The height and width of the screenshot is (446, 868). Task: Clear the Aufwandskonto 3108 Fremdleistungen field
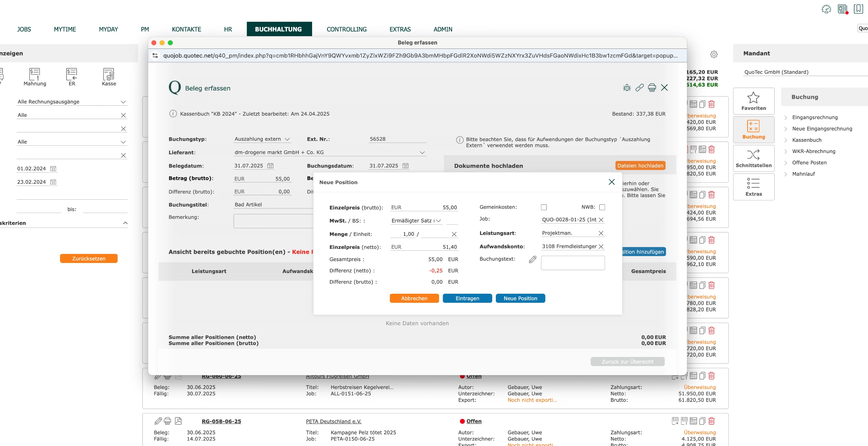tap(601, 247)
